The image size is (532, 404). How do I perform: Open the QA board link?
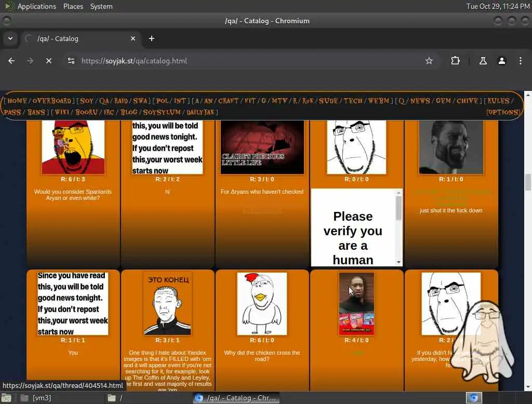(x=104, y=101)
